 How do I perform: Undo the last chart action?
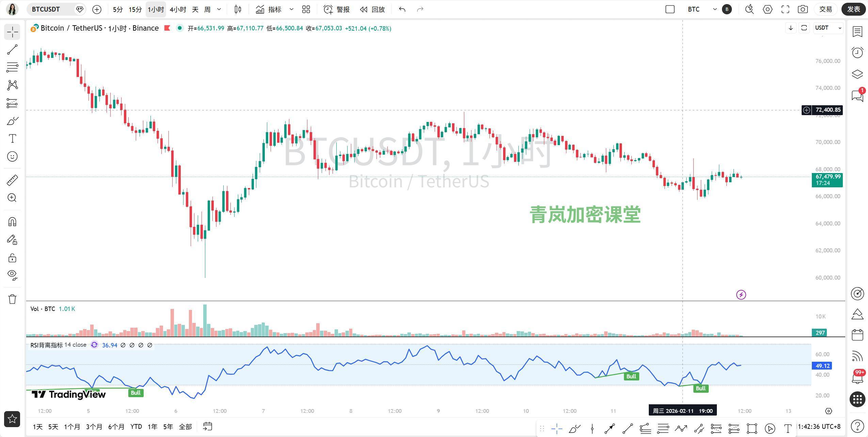pyautogui.click(x=402, y=9)
